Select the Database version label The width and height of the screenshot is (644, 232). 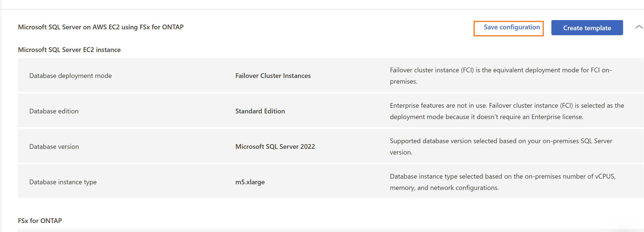coord(54,146)
